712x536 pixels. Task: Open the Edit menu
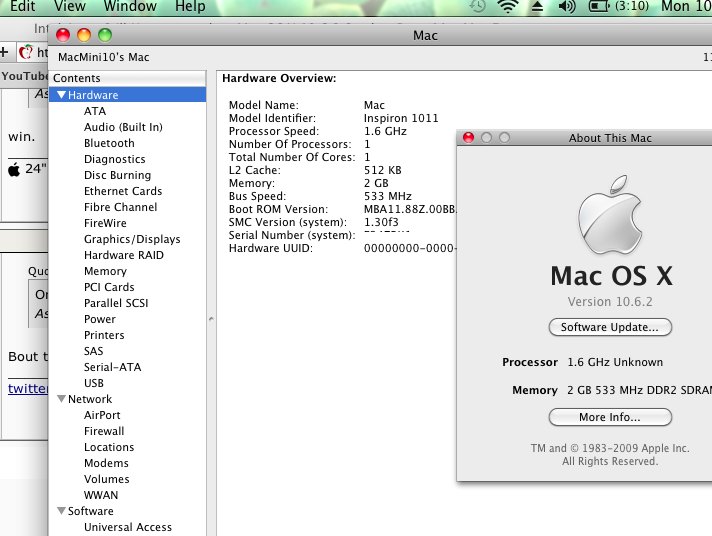click(x=22, y=6)
